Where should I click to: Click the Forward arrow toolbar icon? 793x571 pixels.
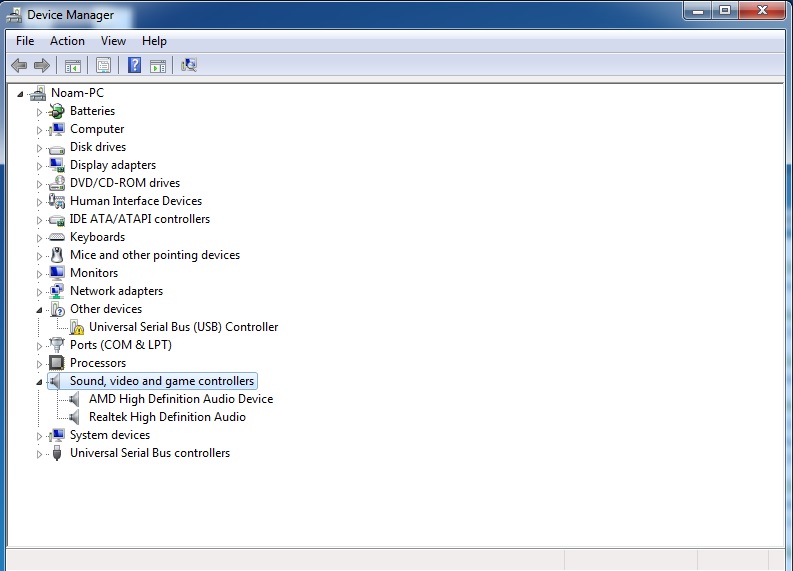pos(42,65)
